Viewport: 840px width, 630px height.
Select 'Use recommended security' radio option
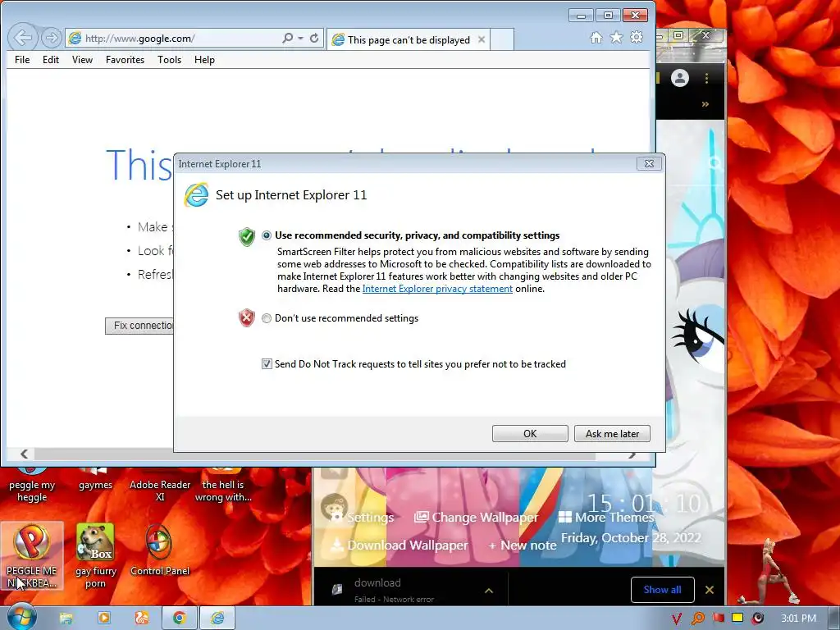267,235
